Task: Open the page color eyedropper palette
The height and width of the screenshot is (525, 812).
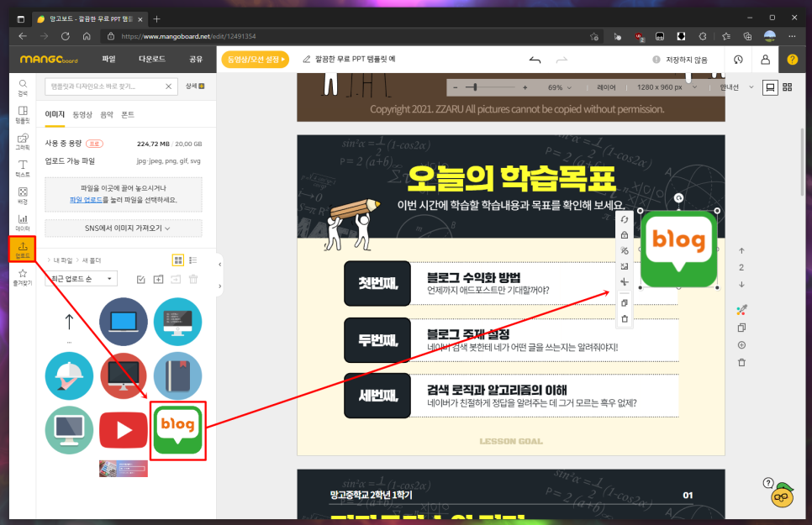Action: [741, 310]
